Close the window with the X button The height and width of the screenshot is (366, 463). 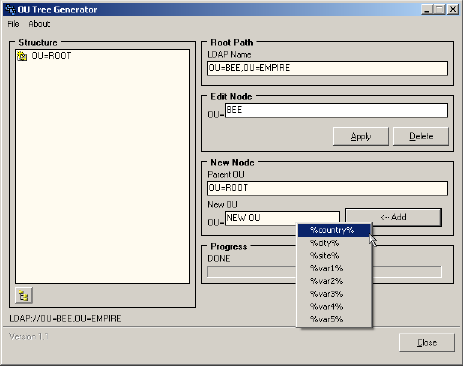click(x=453, y=9)
